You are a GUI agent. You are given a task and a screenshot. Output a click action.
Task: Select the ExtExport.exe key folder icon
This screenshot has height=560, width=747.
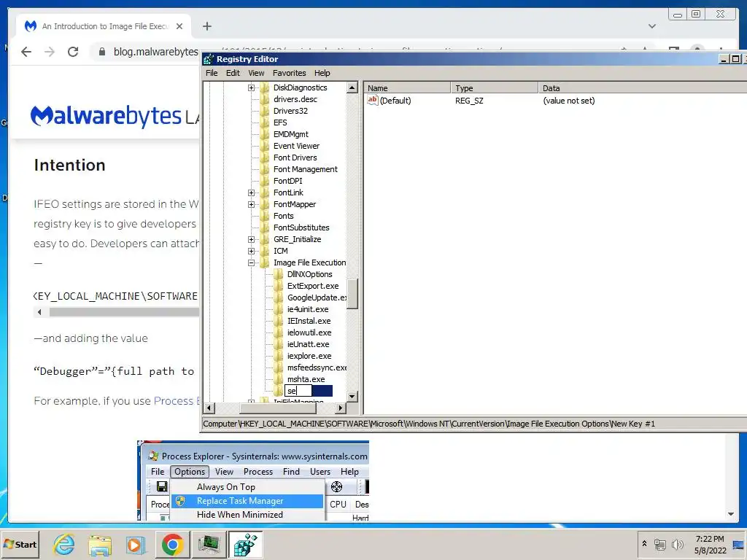click(278, 286)
